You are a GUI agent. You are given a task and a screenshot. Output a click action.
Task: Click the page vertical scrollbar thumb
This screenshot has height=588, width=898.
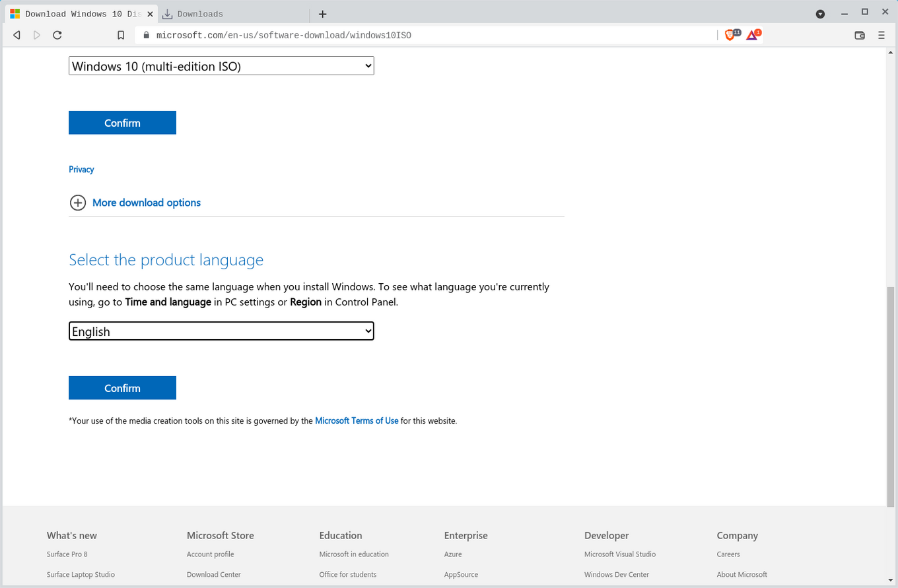891,396
